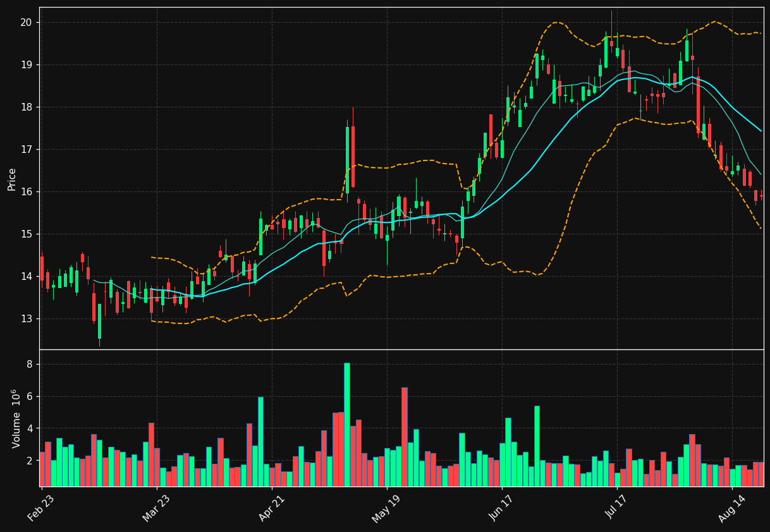Click the Jul 17 date label
Image resolution: width=770 pixels, height=532 pixels.
point(616,508)
